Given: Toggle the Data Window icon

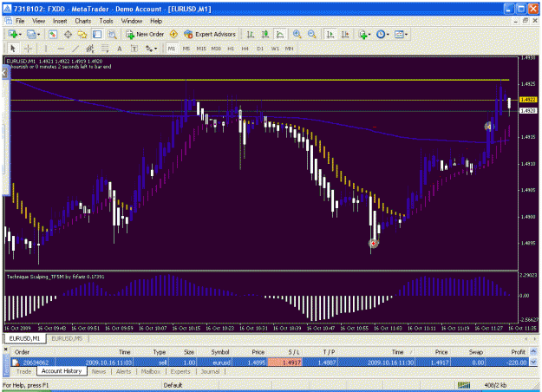Looking at the screenshot, I should coord(68,34).
